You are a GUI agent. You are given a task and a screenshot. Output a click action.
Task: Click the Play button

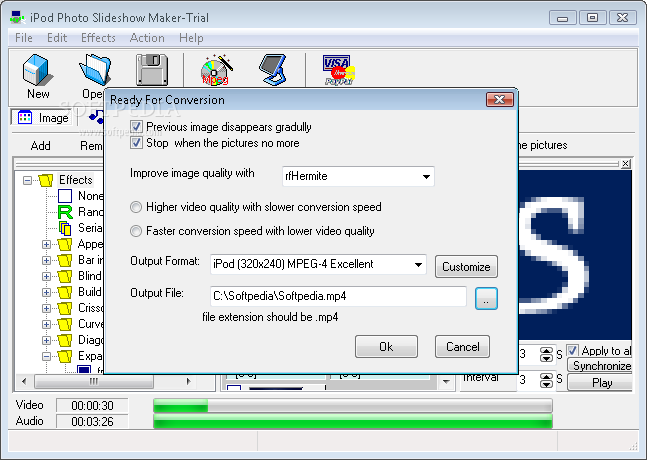601,382
